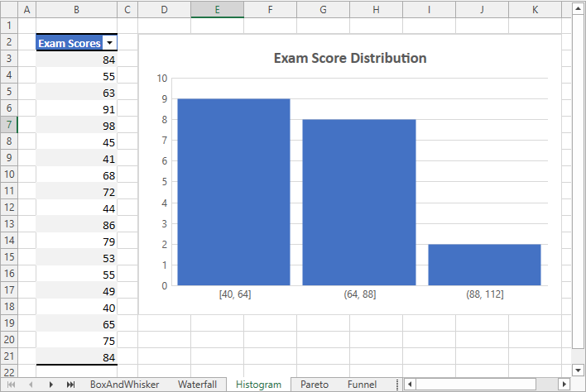Click the horizontal scrollbar left arrow
This screenshot has width=586, height=392.
coord(410,385)
